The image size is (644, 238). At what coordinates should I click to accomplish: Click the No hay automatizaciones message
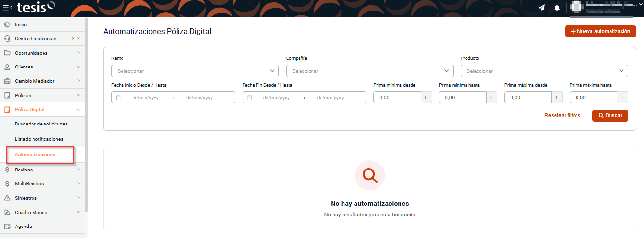point(370,204)
